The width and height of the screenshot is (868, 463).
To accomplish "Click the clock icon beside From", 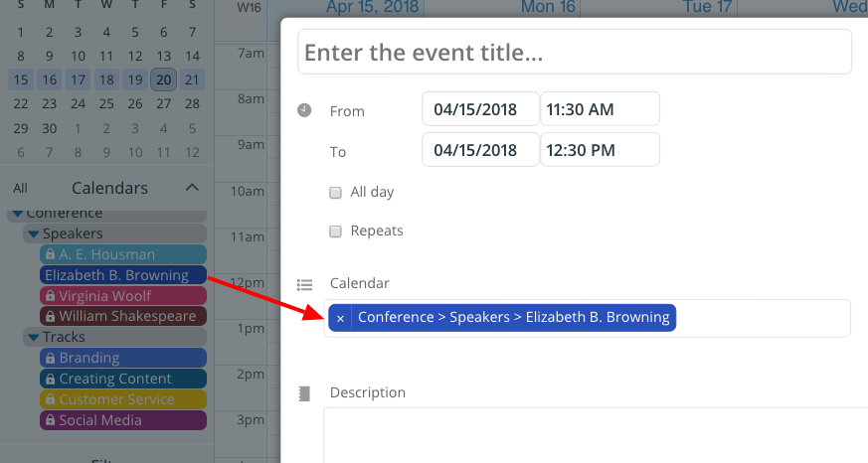I will tap(305, 110).
